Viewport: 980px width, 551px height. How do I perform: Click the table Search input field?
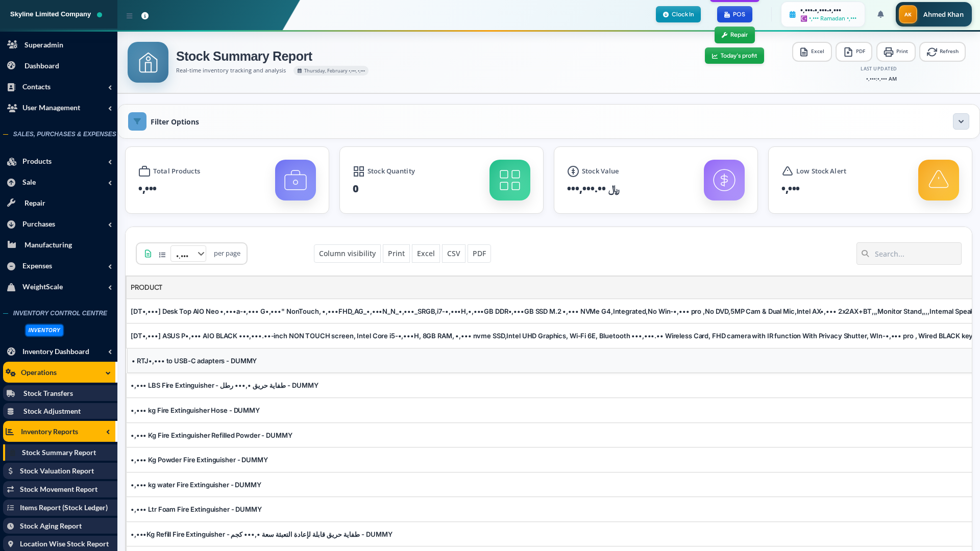pos(914,254)
